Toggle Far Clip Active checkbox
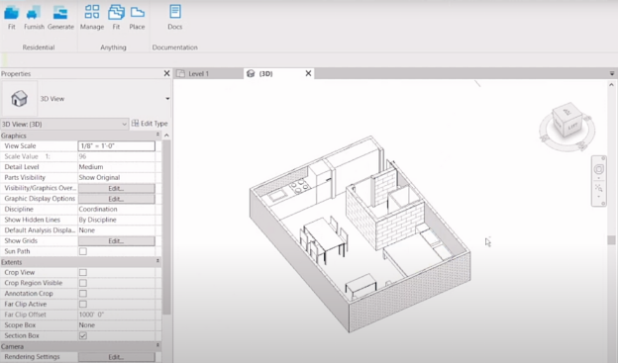Image resolution: width=618 pixels, height=364 pixels. coord(83,305)
